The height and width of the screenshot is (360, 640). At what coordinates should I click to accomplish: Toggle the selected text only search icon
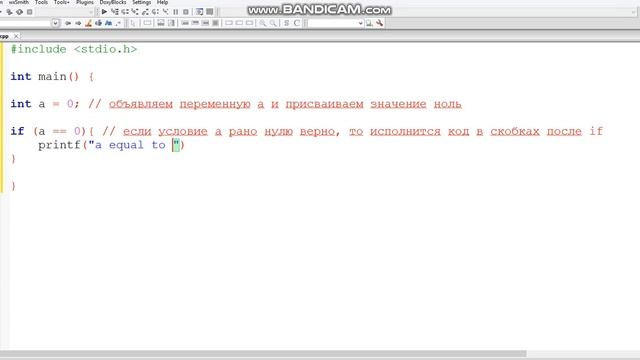coord(98,23)
